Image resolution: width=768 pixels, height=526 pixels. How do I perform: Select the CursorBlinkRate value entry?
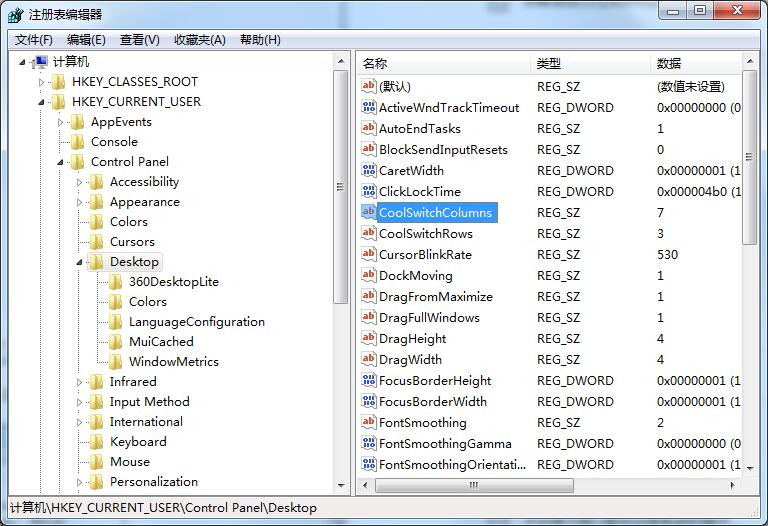point(425,255)
